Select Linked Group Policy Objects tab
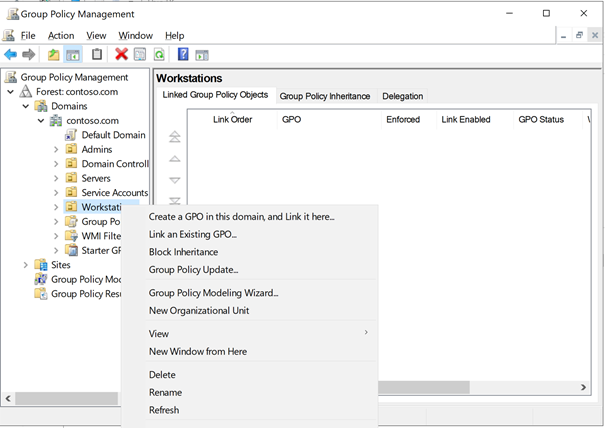This screenshot has width=605, height=428. point(215,95)
